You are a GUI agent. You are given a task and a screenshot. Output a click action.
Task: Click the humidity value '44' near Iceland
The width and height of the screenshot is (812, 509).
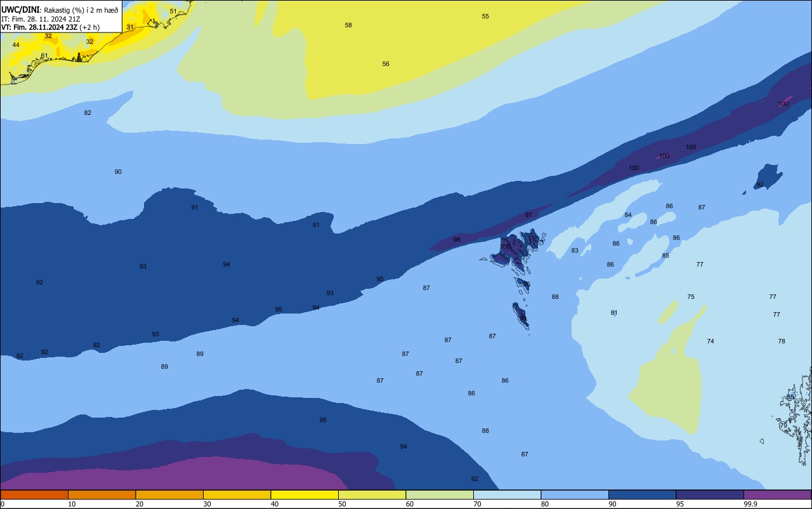coord(16,45)
